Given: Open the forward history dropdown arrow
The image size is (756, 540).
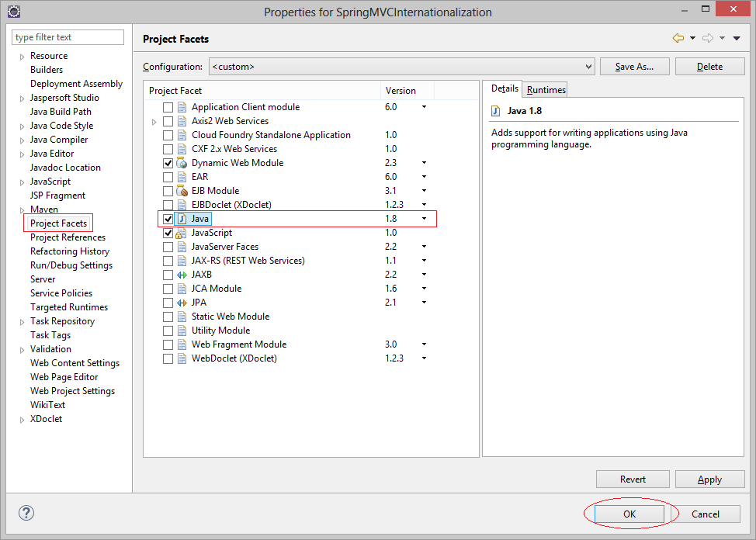Looking at the screenshot, I should [x=723, y=38].
